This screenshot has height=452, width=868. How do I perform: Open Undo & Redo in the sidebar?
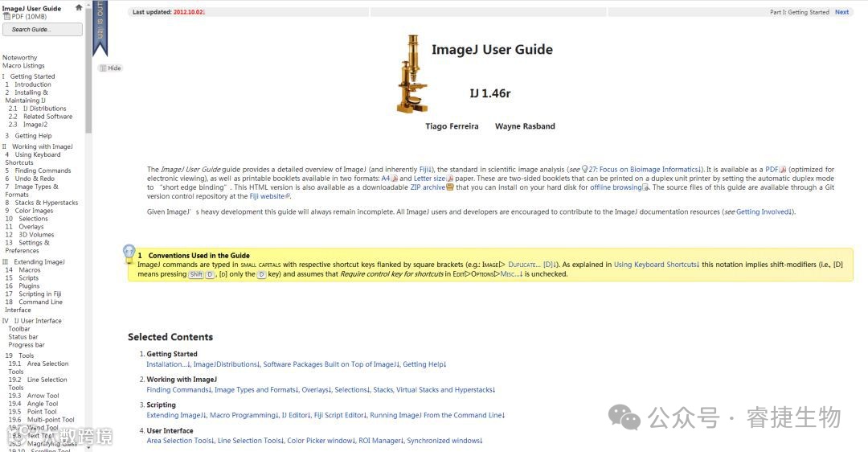click(35, 179)
